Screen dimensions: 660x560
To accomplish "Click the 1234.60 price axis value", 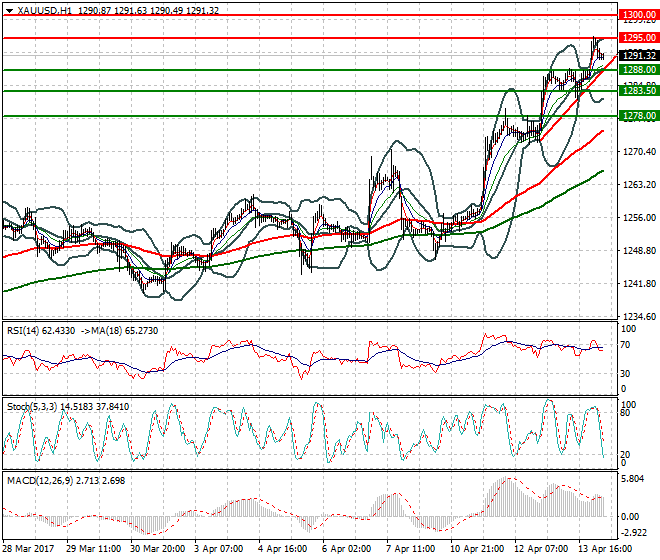I will 639,317.
